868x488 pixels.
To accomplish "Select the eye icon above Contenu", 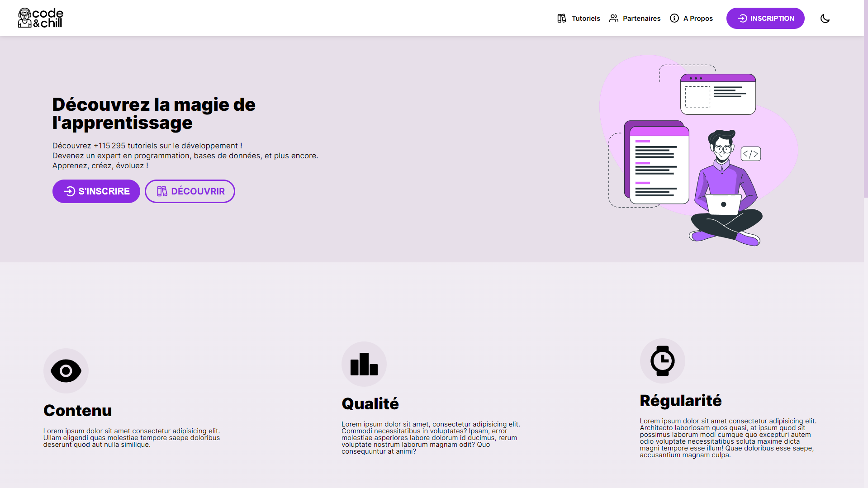I will 66,370.
